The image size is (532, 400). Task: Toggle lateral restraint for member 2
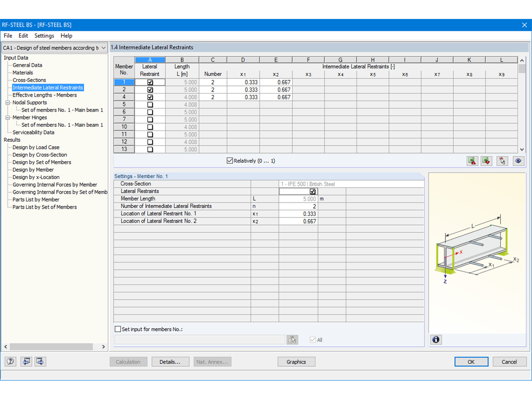coord(150,90)
